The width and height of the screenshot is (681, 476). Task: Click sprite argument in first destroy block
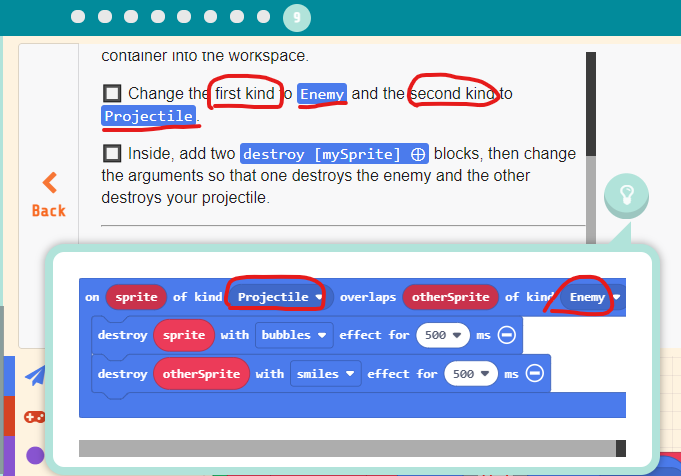coord(184,335)
